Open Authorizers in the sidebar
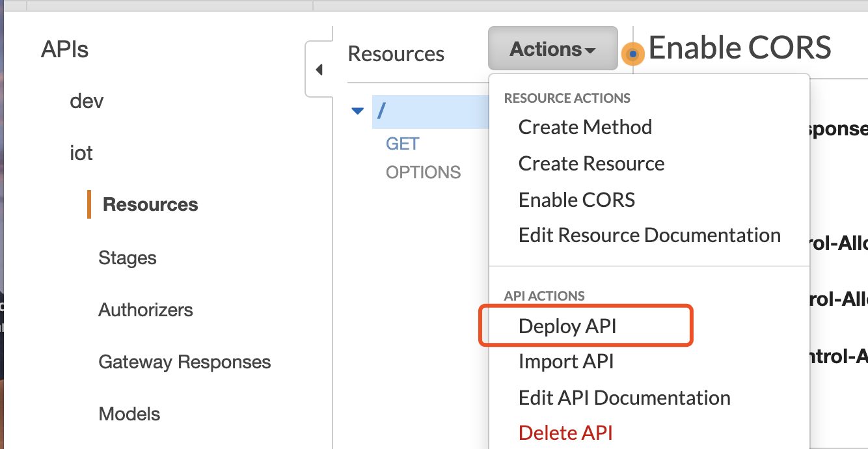868x449 pixels. click(x=146, y=310)
